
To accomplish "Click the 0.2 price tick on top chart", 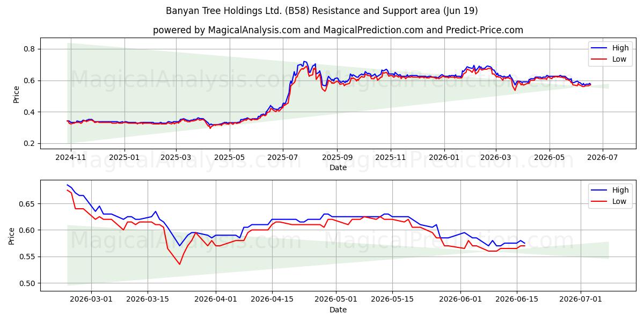I will tap(30, 144).
